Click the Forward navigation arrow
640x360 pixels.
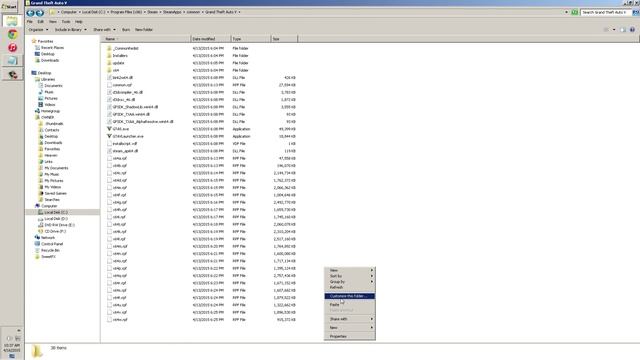[40, 13]
